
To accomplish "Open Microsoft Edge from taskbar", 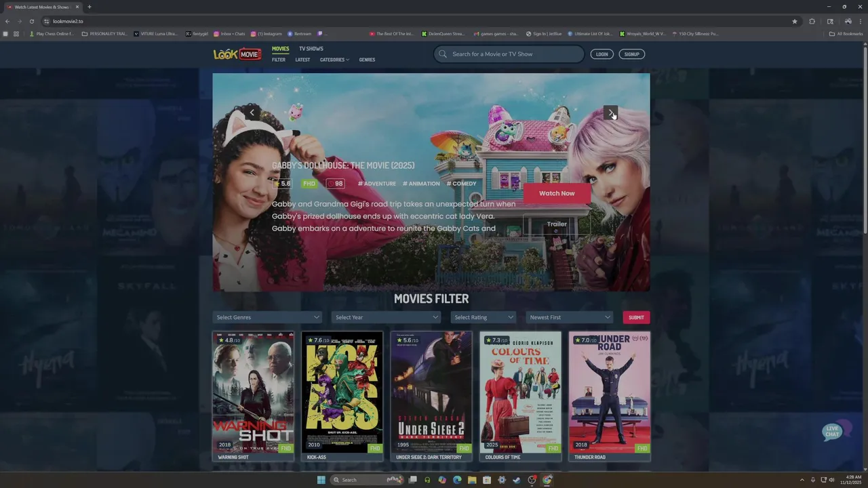I will click(457, 480).
